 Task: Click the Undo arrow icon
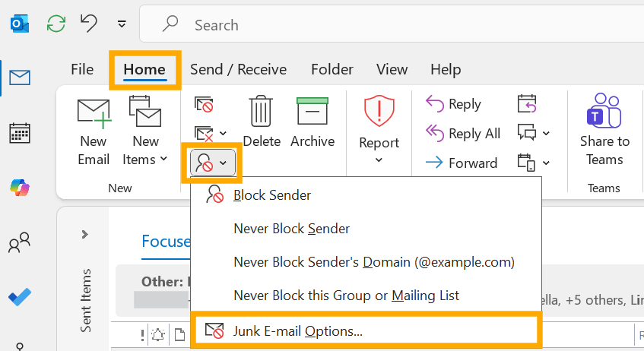tap(88, 23)
